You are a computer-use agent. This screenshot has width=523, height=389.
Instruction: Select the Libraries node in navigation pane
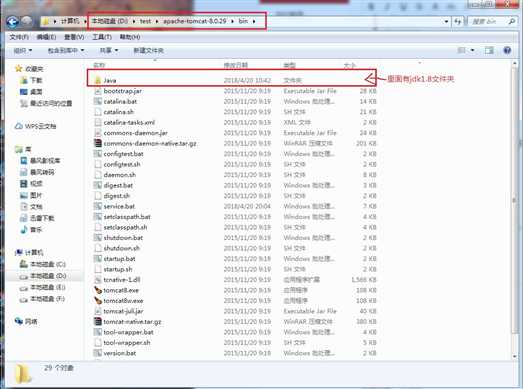(x=23, y=149)
